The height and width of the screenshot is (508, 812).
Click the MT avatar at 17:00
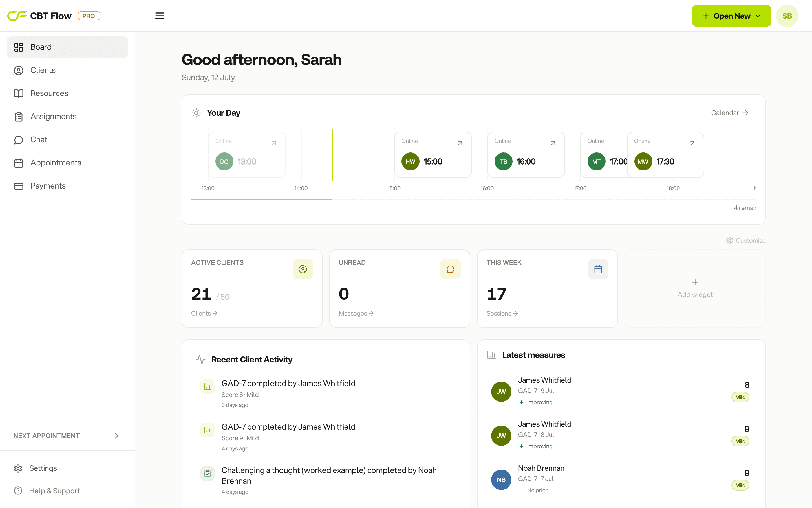[x=596, y=162]
